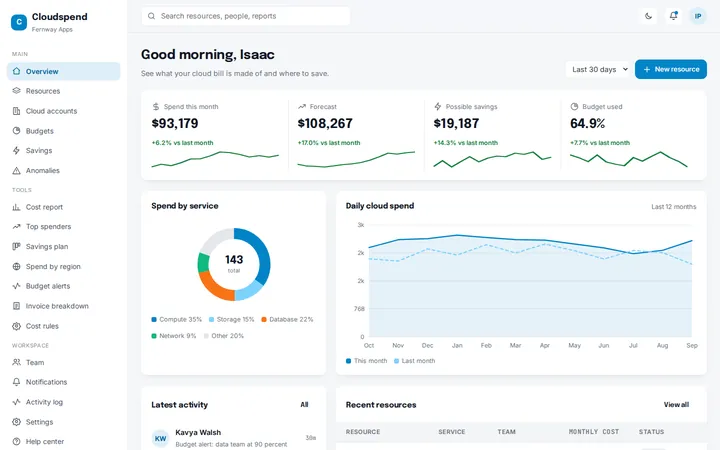Click the Last 12 months label

tap(674, 207)
